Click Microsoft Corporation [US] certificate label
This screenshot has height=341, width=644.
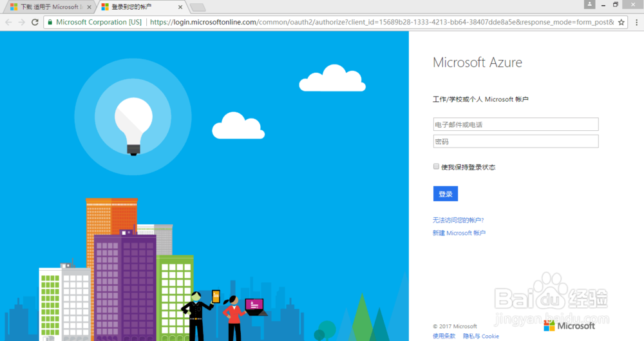(x=99, y=22)
